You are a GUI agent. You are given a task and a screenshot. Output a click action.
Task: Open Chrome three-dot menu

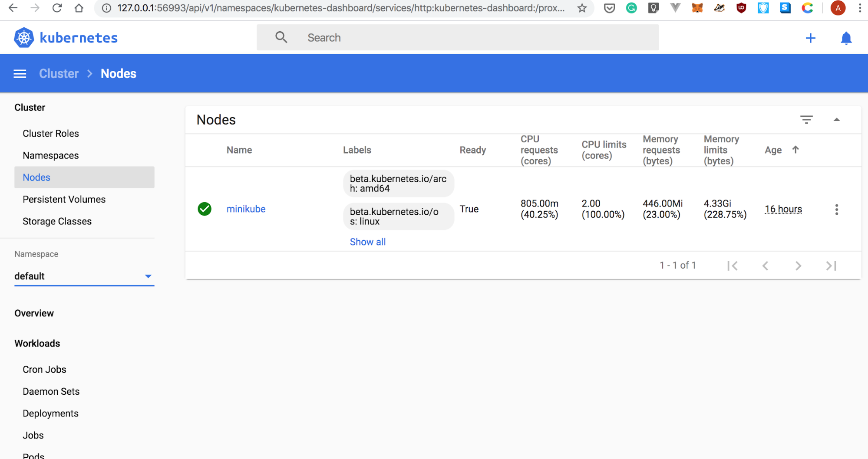tap(860, 8)
